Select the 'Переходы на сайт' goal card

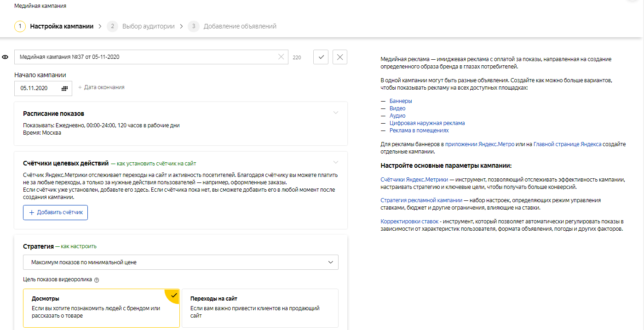[260, 308]
